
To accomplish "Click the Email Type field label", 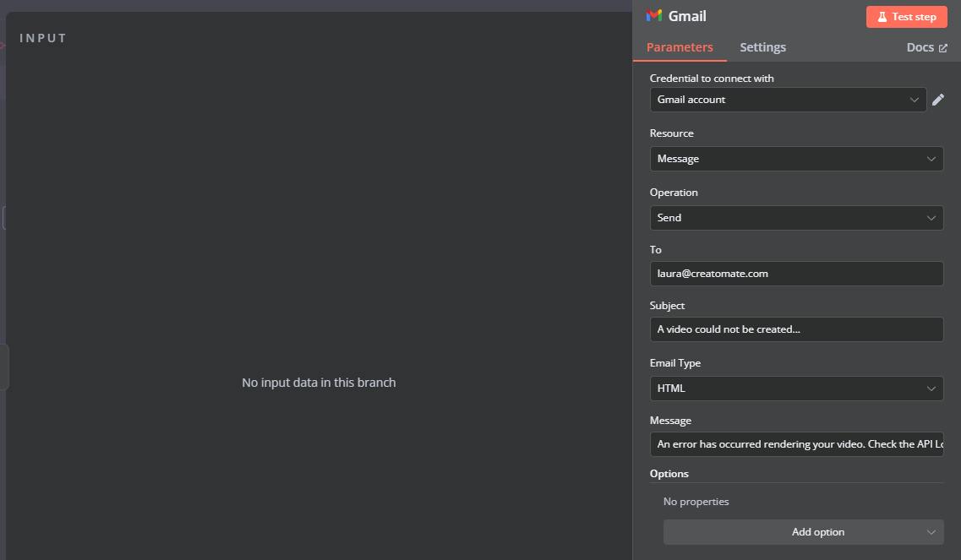I will [x=674, y=363].
